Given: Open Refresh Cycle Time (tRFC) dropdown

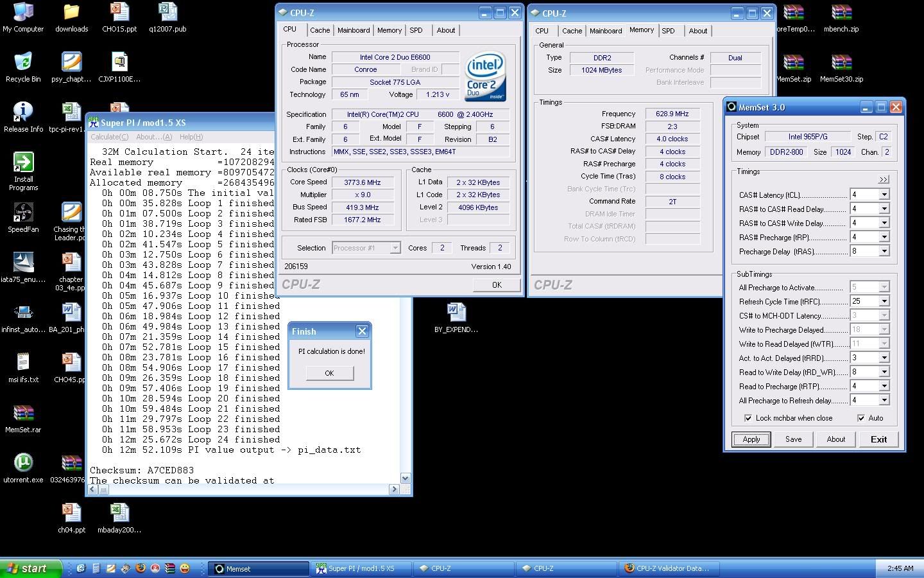Looking at the screenshot, I should pos(884,301).
